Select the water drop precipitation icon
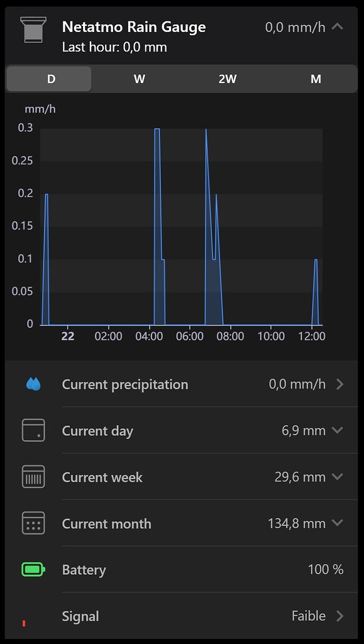Screen dimensions: 364x644 point(33,384)
